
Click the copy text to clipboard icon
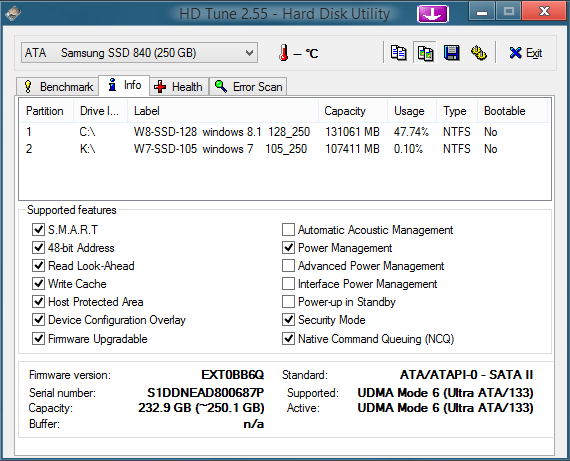click(398, 53)
